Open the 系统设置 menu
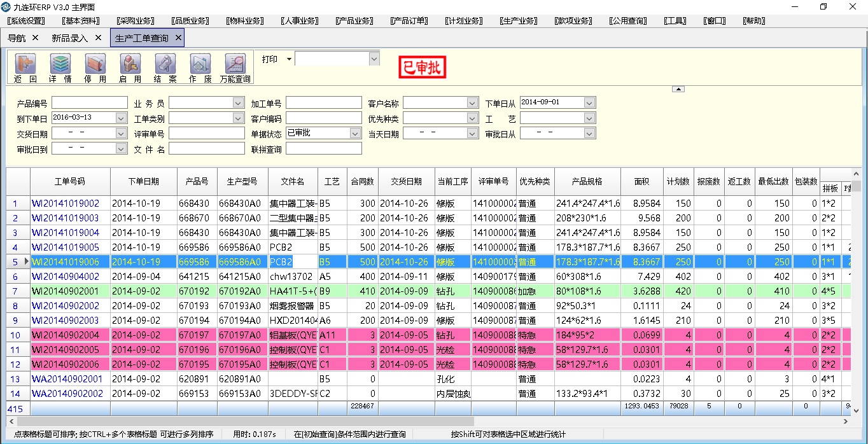Viewport: 868px width, 444px height. (x=26, y=21)
